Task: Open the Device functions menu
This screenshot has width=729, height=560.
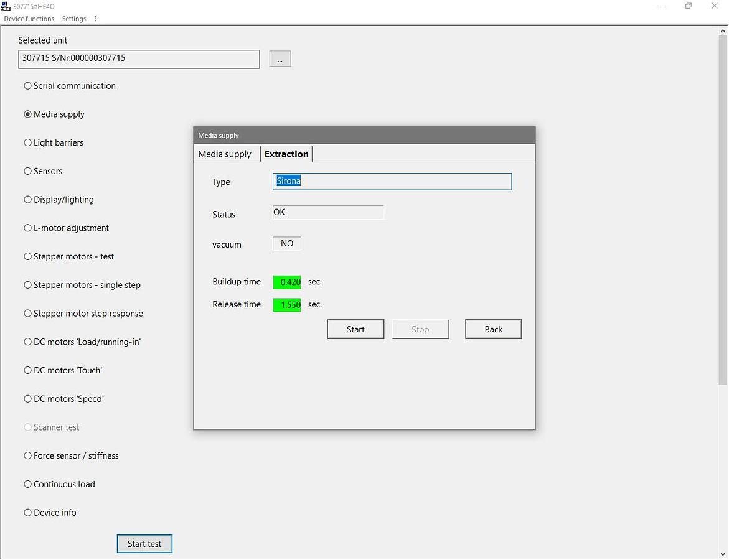Action: point(29,19)
